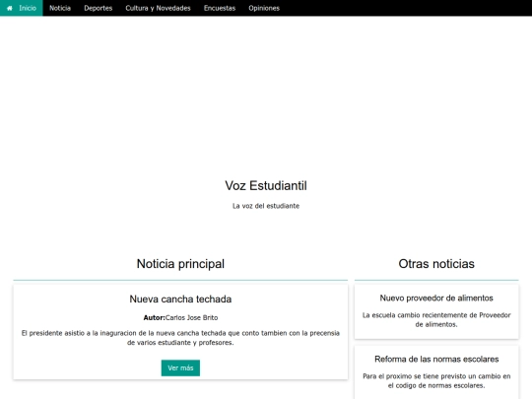This screenshot has height=399, width=532.
Task: Click the author name Carlos Jose Brito
Action: tap(192, 318)
